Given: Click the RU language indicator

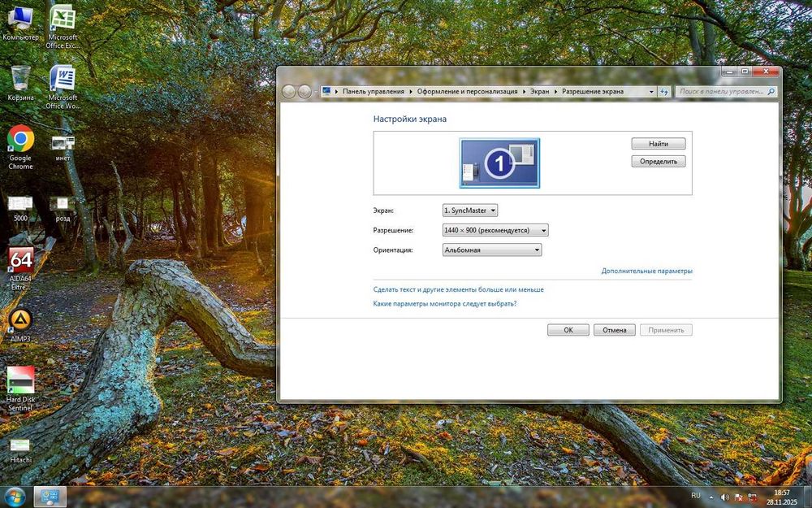Looking at the screenshot, I should (696, 496).
